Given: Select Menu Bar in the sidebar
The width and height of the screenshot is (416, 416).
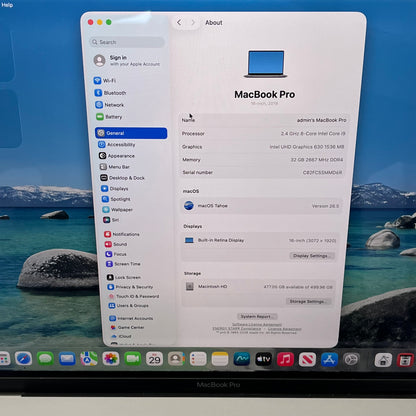Looking at the screenshot, I should (x=115, y=167).
